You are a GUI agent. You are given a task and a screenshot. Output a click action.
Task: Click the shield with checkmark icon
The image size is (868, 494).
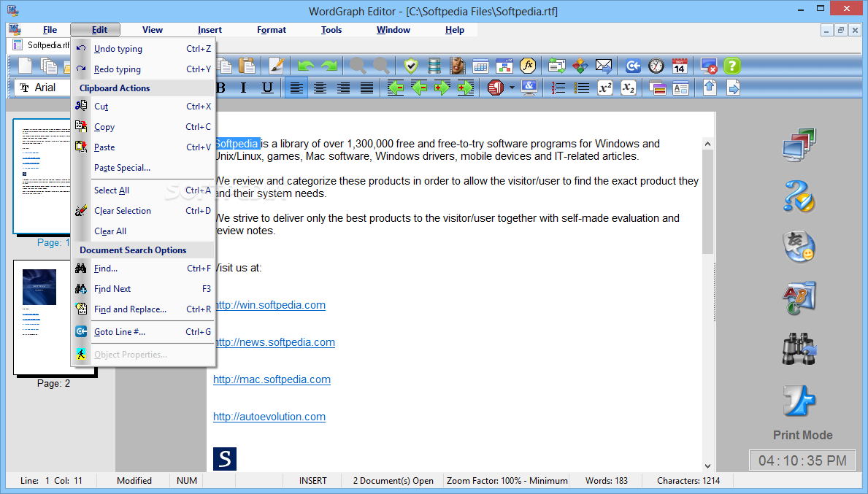pyautogui.click(x=410, y=66)
